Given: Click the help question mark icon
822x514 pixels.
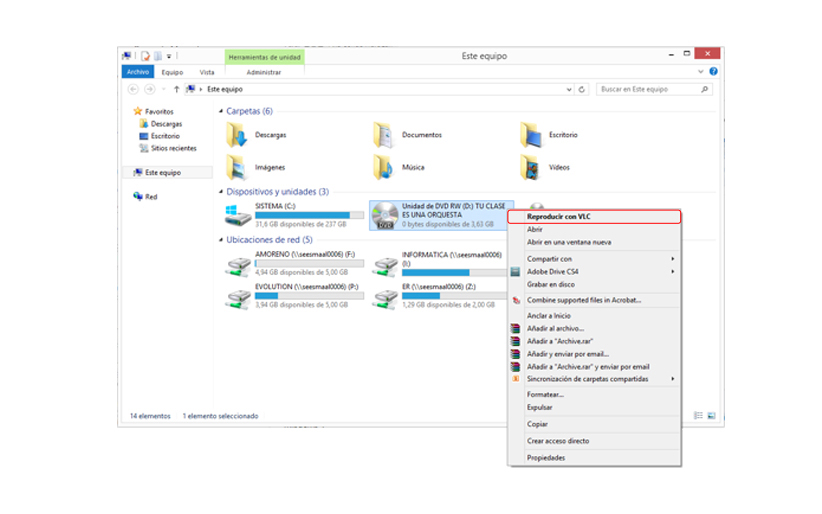Looking at the screenshot, I should click(x=713, y=72).
